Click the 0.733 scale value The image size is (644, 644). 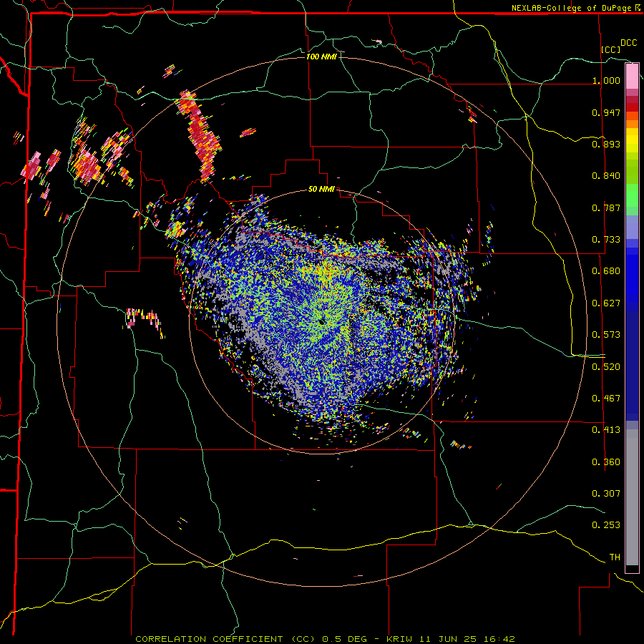(606, 240)
